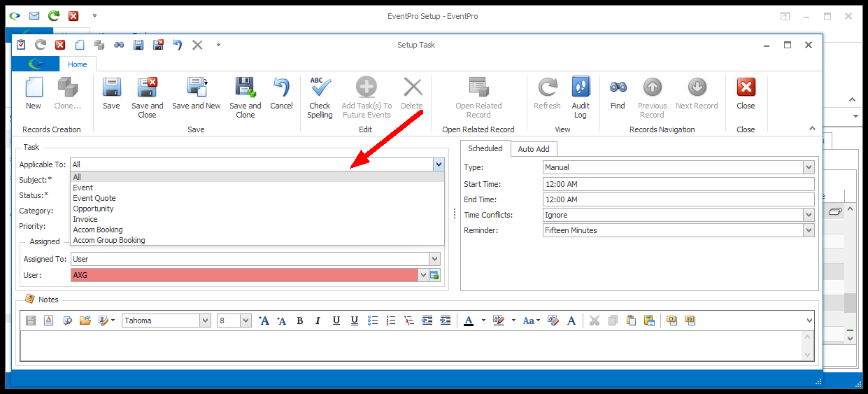Click Save and Clone in the ribbon

(x=246, y=97)
